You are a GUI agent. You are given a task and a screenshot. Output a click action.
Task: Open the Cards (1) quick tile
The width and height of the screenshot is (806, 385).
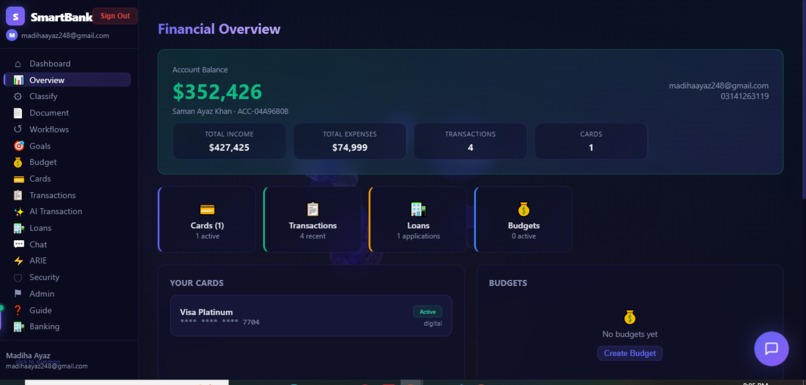[207, 219]
